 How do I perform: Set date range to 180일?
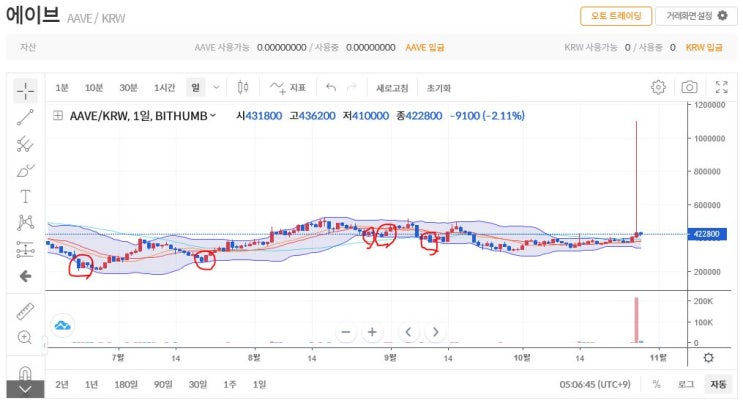[126, 384]
